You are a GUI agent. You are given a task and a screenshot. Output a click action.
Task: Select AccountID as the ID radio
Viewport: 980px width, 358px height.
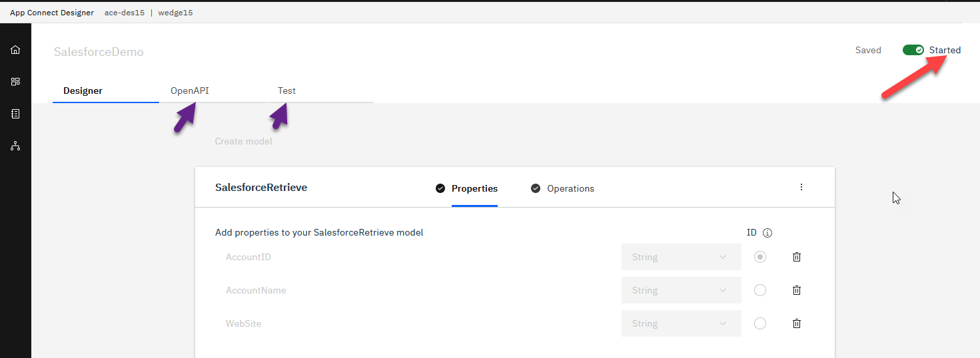(760, 257)
